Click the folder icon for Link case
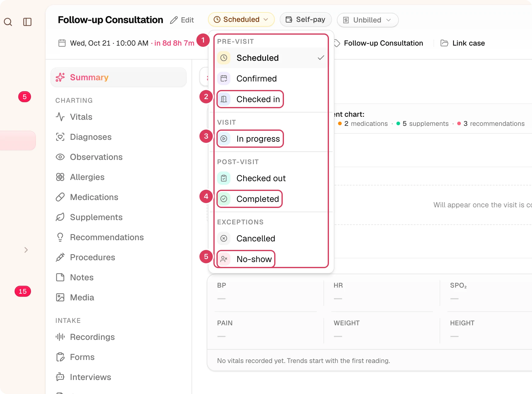The width and height of the screenshot is (532, 394). pos(444,43)
